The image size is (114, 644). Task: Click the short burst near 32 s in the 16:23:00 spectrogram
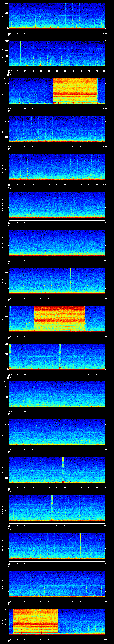(x=60, y=356)
